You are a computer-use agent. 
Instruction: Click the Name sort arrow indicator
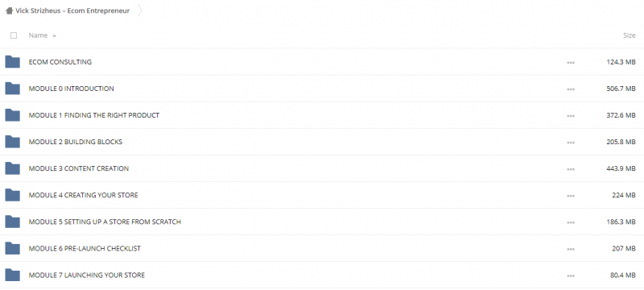pos(54,35)
